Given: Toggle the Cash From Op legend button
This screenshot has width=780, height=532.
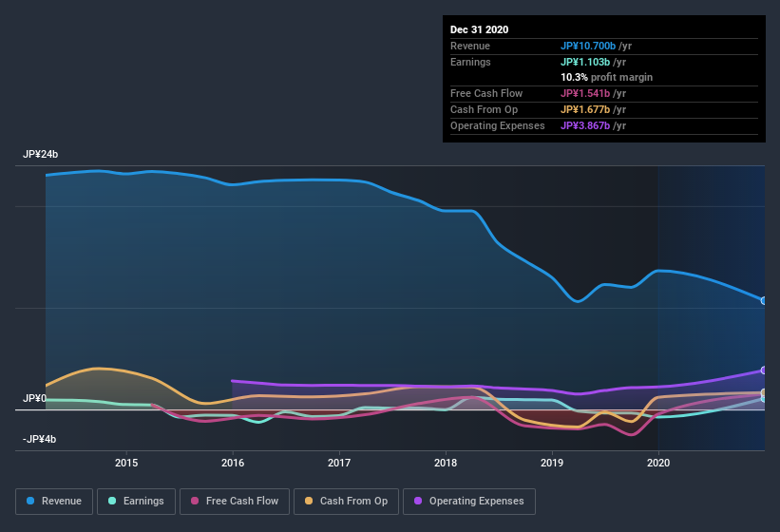Looking at the screenshot, I should (x=346, y=502).
